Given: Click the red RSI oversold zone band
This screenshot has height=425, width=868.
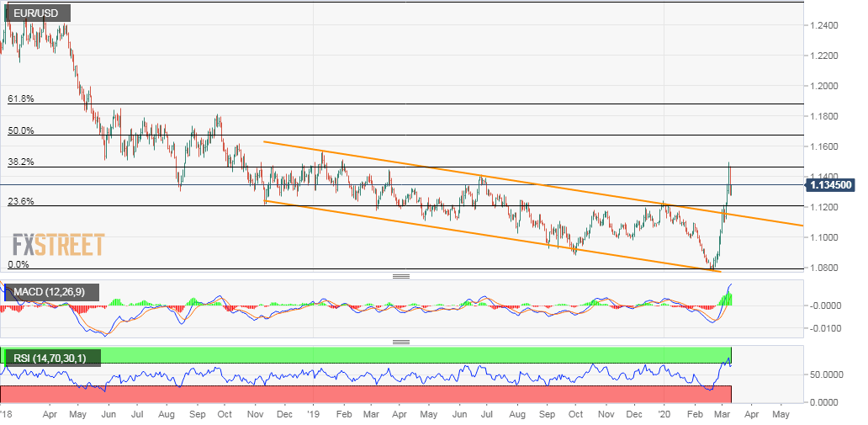Looking at the screenshot, I should tap(366, 394).
